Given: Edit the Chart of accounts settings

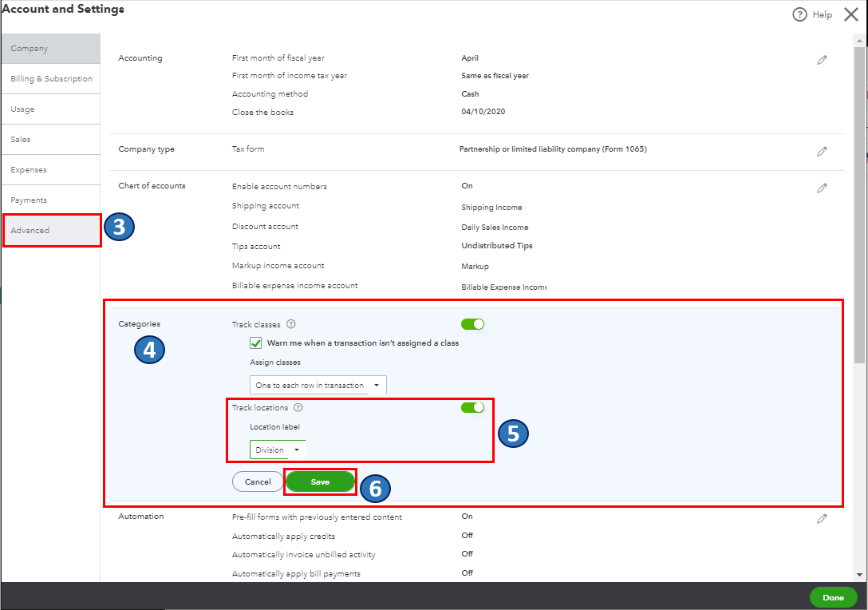Looking at the screenshot, I should [823, 188].
